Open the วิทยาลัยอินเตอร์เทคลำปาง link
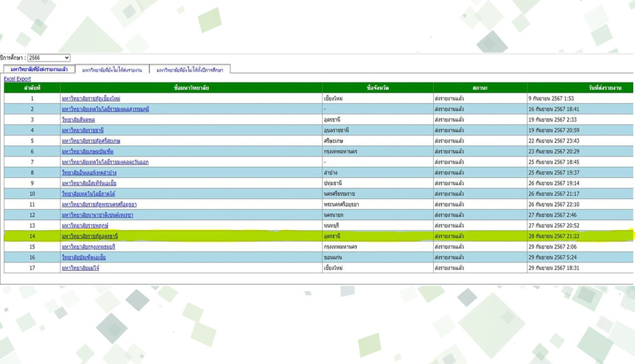Viewport: 635px width, 364px height. (x=89, y=172)
